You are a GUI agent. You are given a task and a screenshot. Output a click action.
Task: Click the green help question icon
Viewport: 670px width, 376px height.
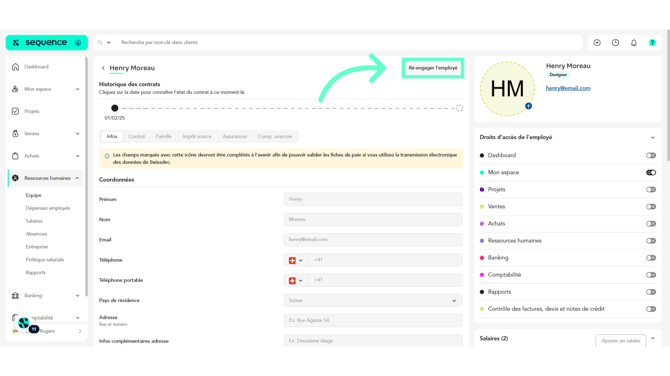point(652,42)
